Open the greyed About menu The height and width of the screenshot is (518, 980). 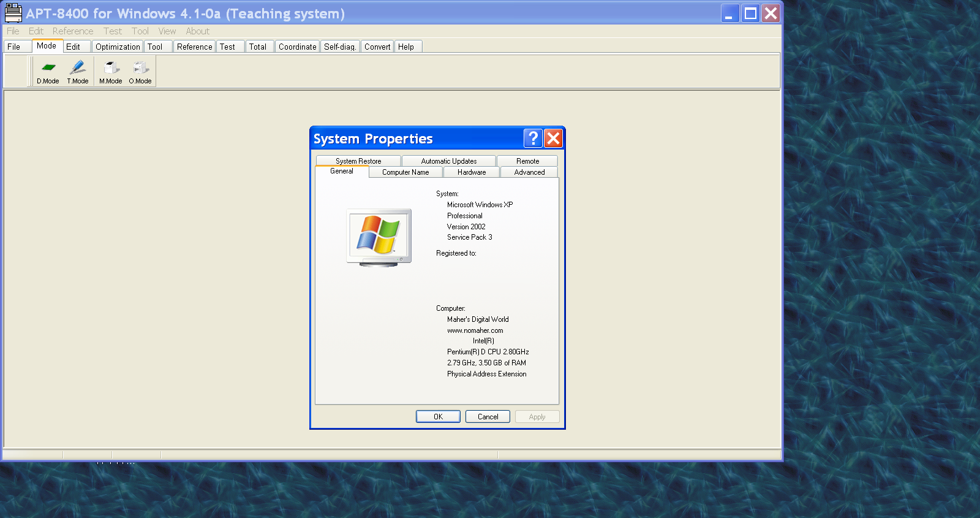198,31
